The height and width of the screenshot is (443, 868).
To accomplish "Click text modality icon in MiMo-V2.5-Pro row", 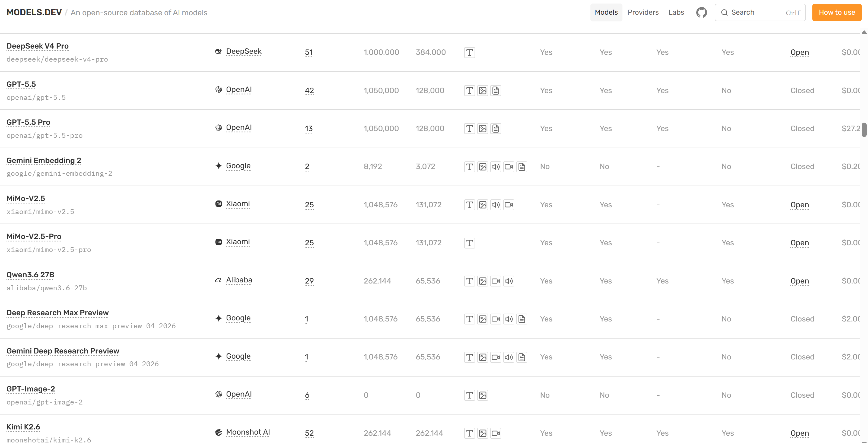I will click(469, 243).
